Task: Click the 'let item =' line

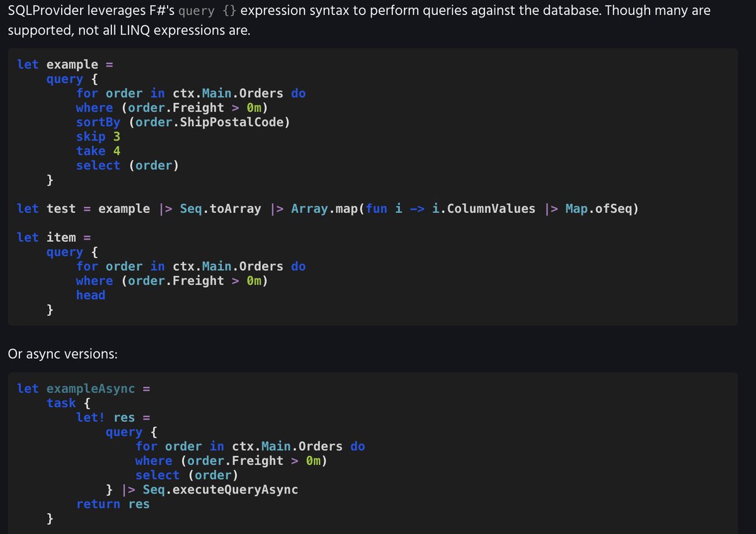Action: click(x=54, y=237)
